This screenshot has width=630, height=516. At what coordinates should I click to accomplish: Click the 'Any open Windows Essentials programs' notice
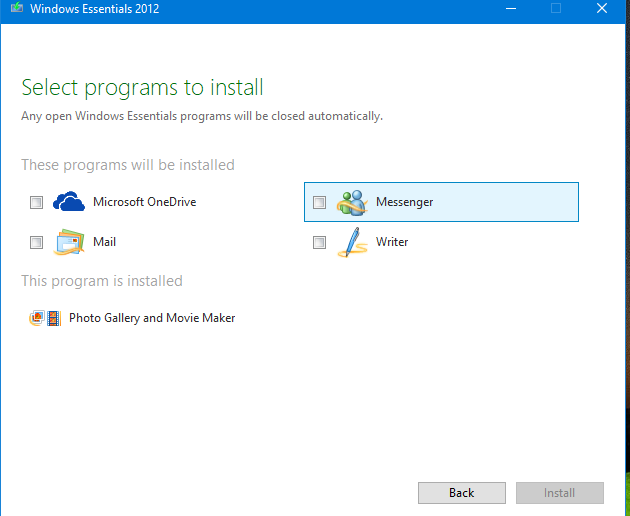coord(202,116)
